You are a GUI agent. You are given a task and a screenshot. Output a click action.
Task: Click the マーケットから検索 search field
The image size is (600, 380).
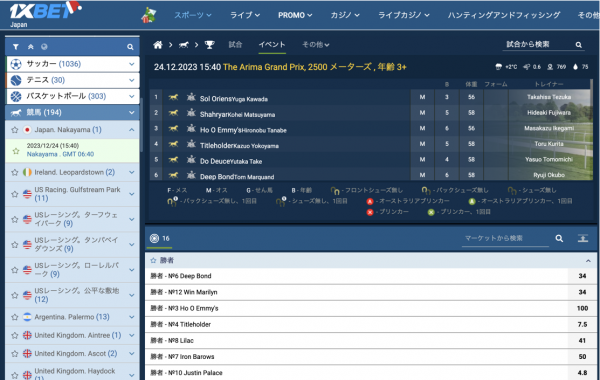point(505,238)
